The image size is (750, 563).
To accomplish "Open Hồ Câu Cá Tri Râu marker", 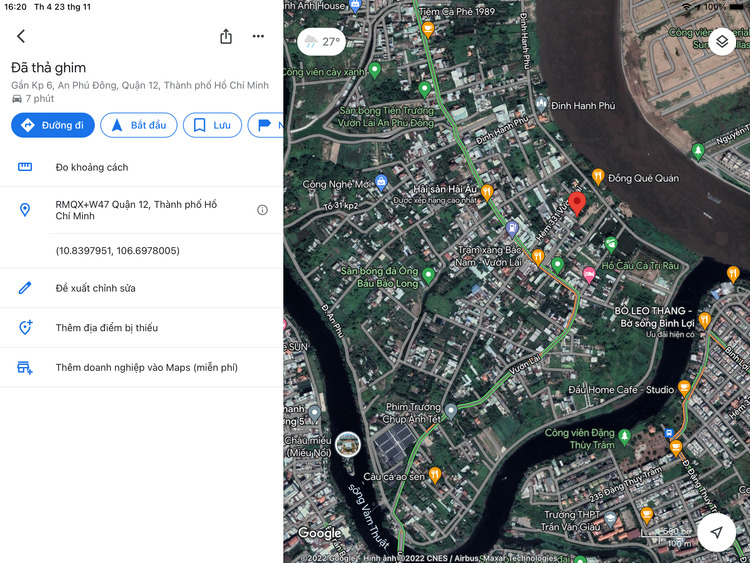I will pyautogui.click(x=611, y=244).
